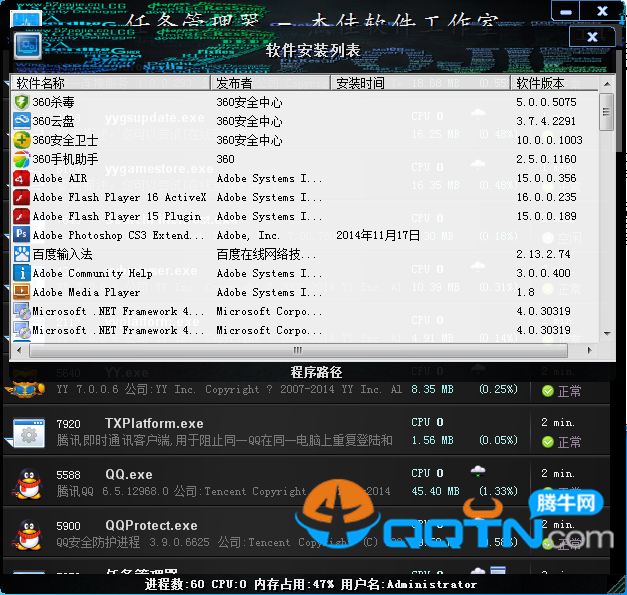Click the 百度输入法 paw icon
The width and height of the screenshot is (627, 595).
click(22, 254)
